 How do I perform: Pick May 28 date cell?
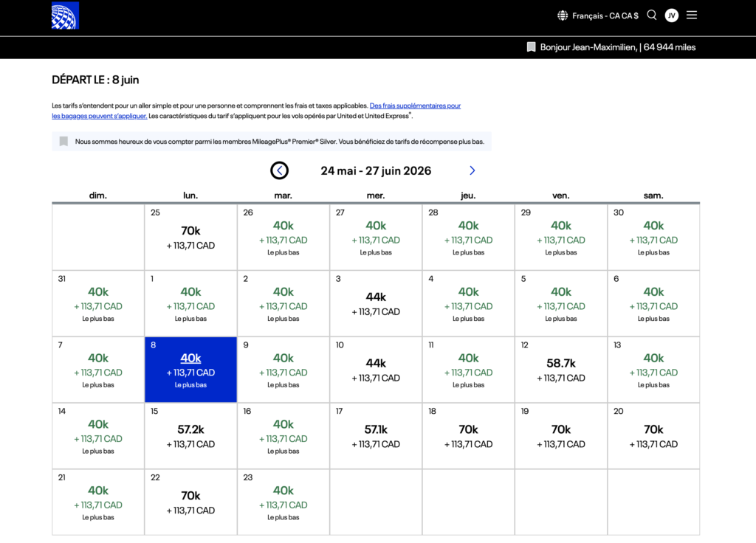[468, 237]
